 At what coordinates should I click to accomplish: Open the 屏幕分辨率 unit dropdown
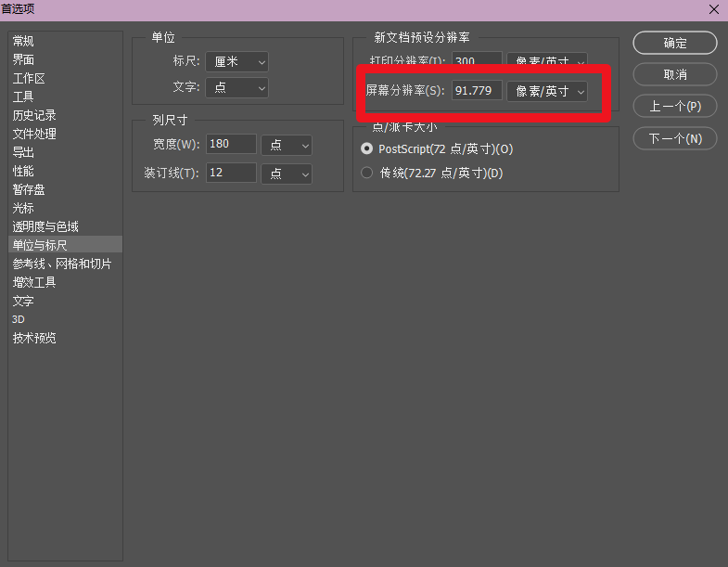coord(547,91)
